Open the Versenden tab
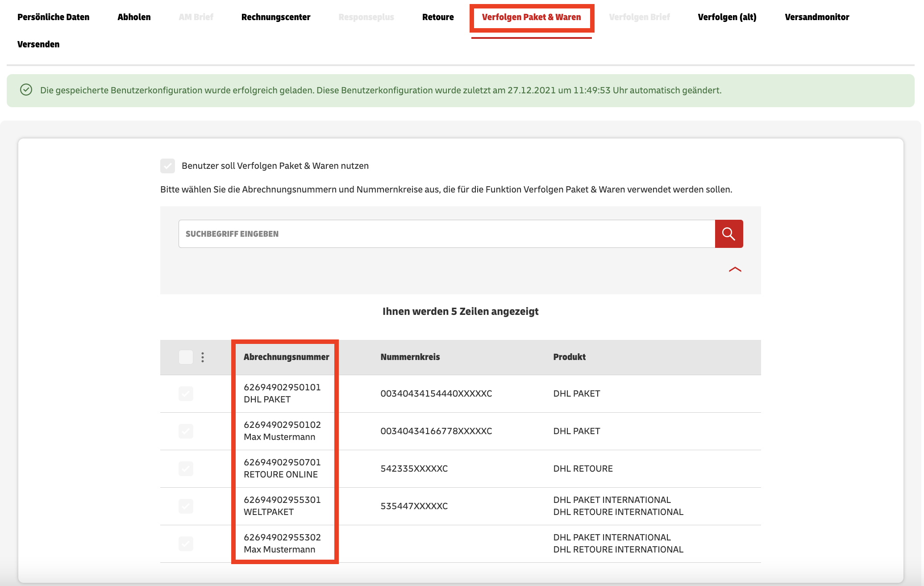 (38, 44)
